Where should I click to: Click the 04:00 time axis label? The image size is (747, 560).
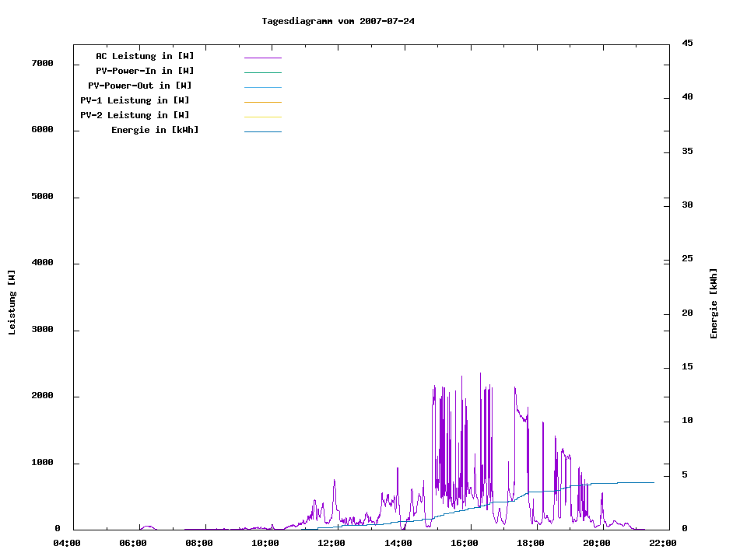coord(67,544)
